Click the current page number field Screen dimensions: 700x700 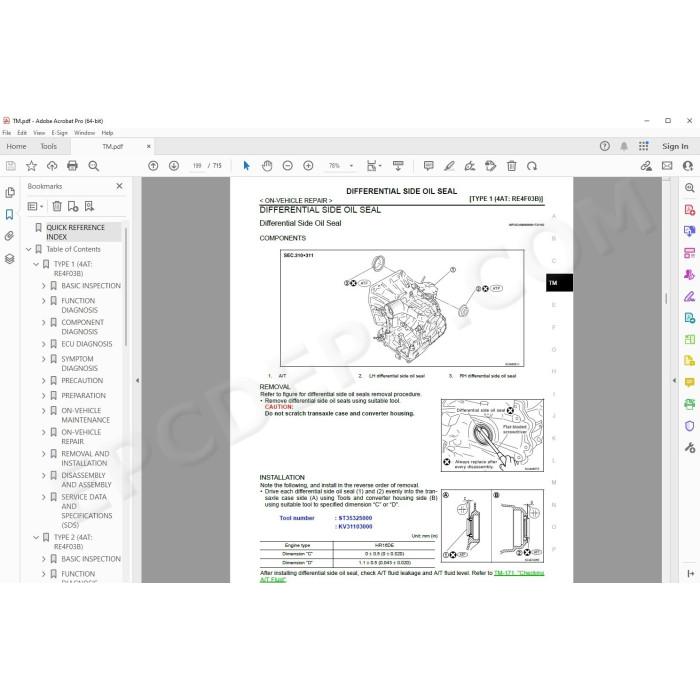[x=197, y=166]
